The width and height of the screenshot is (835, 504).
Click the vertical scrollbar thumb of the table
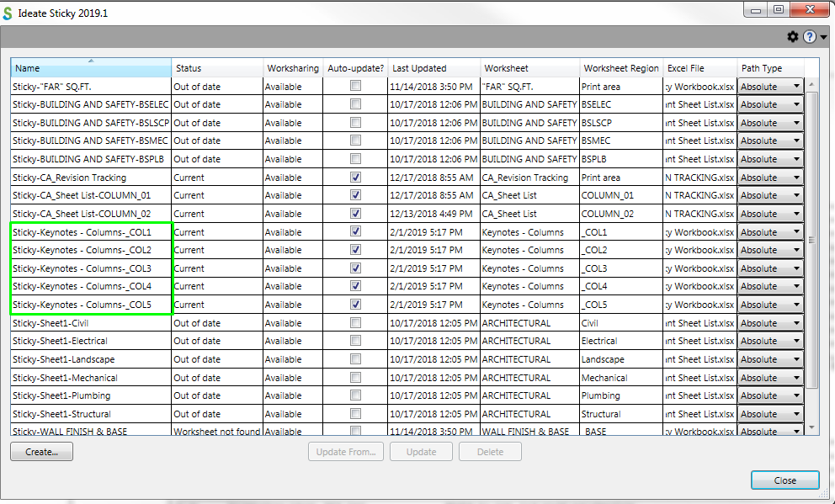pos(811,240)
